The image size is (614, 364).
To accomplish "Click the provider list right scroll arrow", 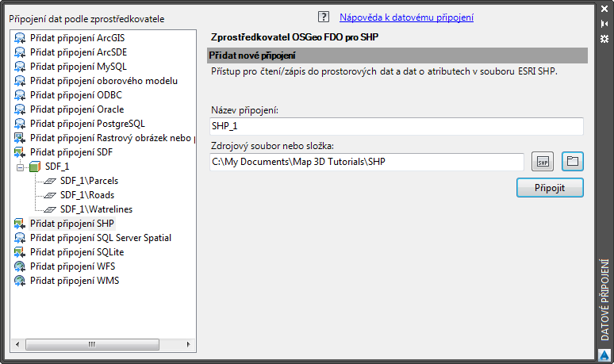I will [190, 344].
